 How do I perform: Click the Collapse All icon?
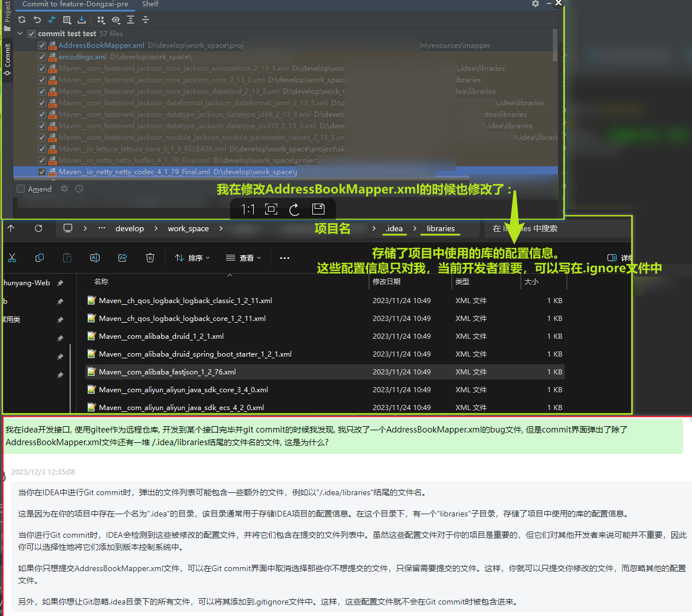click(146, 20)
